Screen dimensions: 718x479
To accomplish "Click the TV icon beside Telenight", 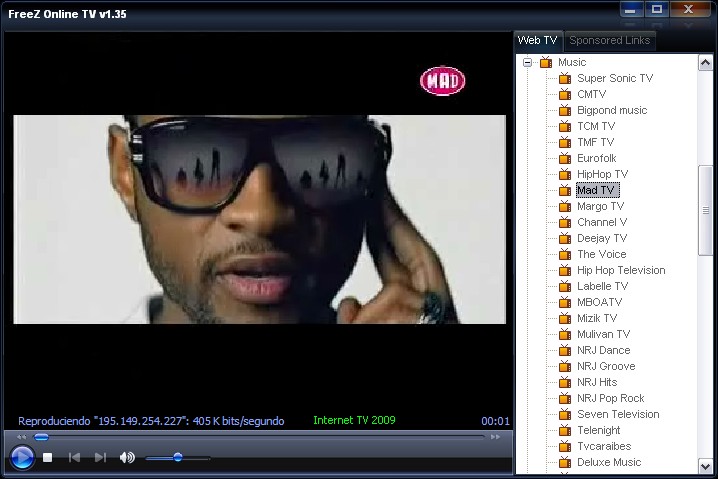I will tap(565, 430).
